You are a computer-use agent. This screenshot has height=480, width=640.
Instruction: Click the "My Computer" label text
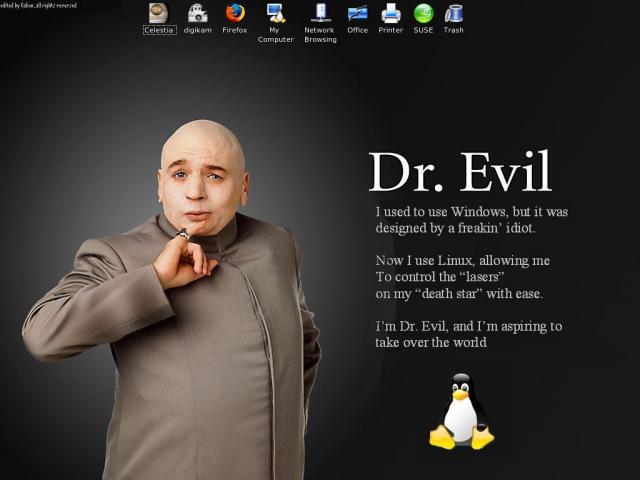tap(276, 35)
